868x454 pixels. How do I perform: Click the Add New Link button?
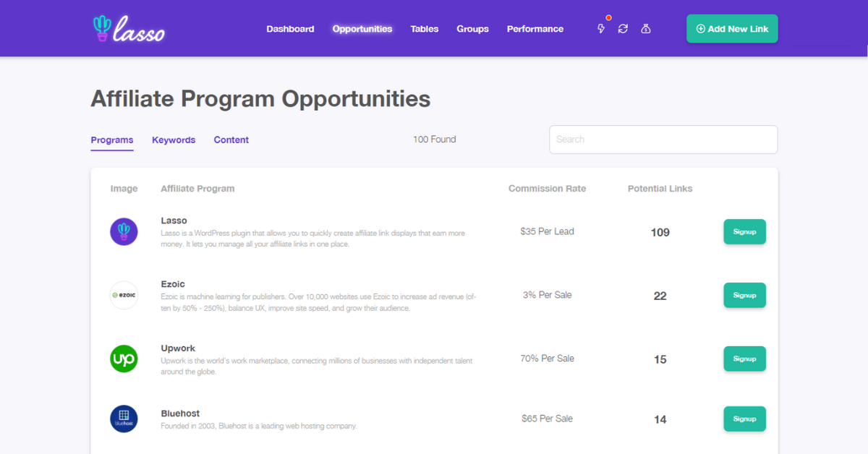(732, 29)
